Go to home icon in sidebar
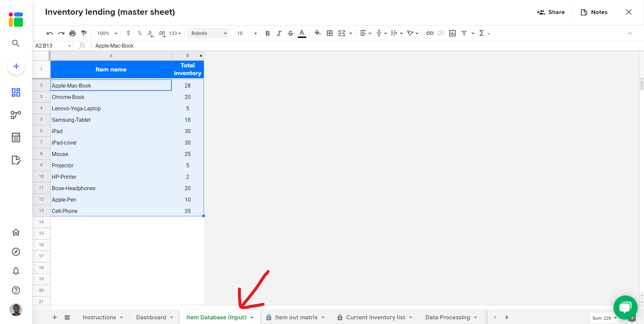Viewport: 644px width, 324px height. pyautogui.click(x=16, y=232)
